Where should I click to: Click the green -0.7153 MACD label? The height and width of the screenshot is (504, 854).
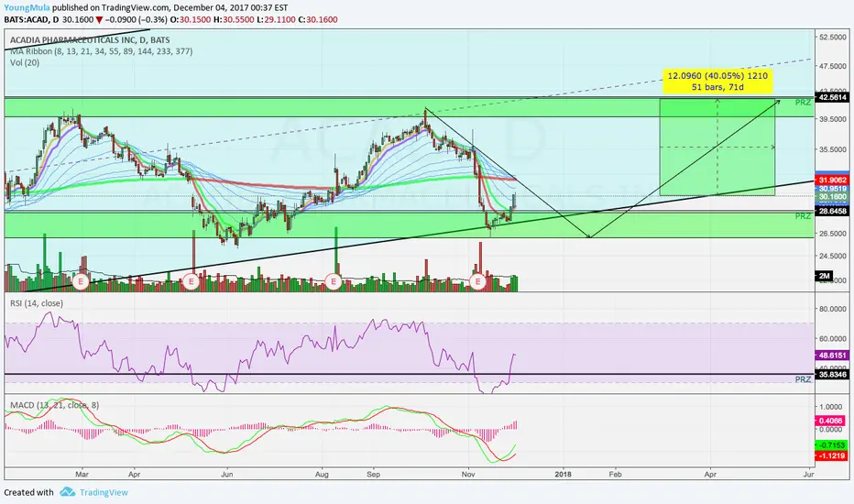point(832,445)
